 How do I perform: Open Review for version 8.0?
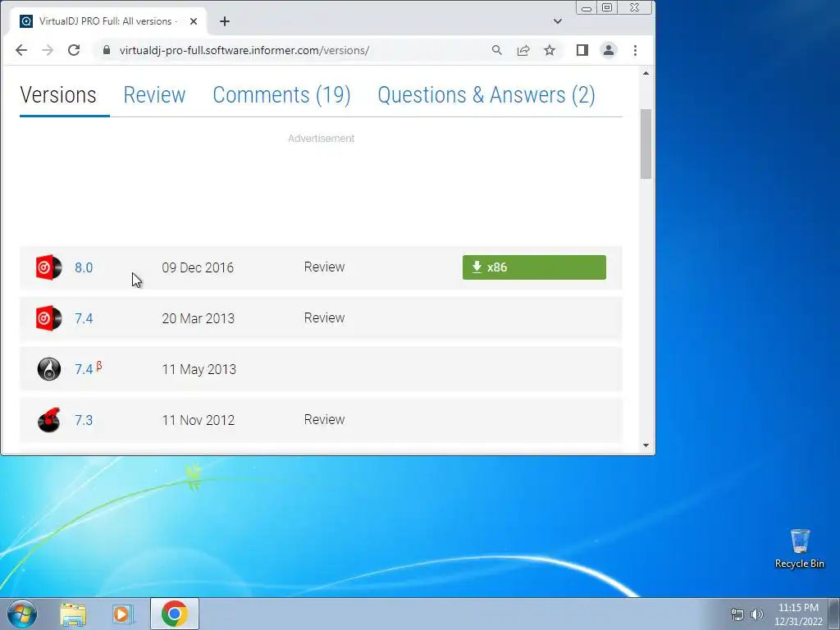tap(324, 267)
